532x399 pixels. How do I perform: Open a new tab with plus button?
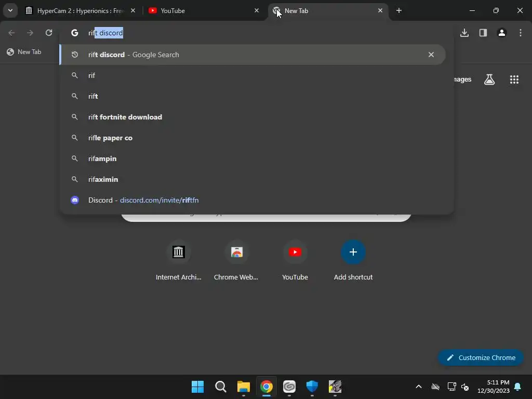[x=399, y=10]
